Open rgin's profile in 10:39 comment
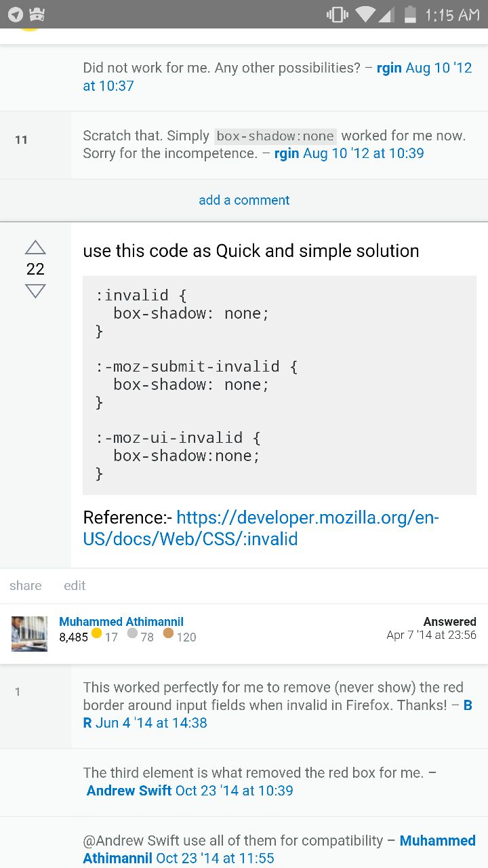488x868 pixels. point(287,153)
